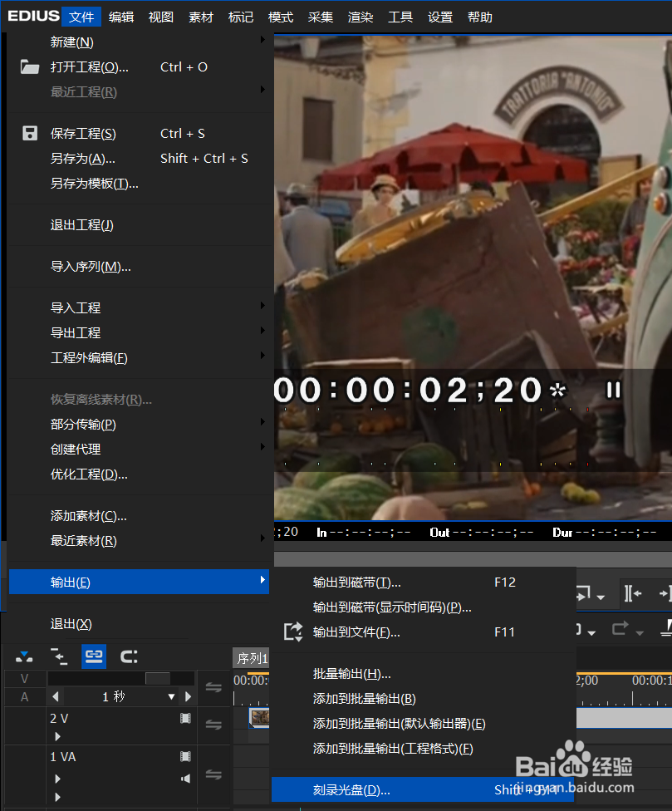Toggle ripple mode icon in timeline toolbar
The image size is (672, 811).
(x=59, y=657)
